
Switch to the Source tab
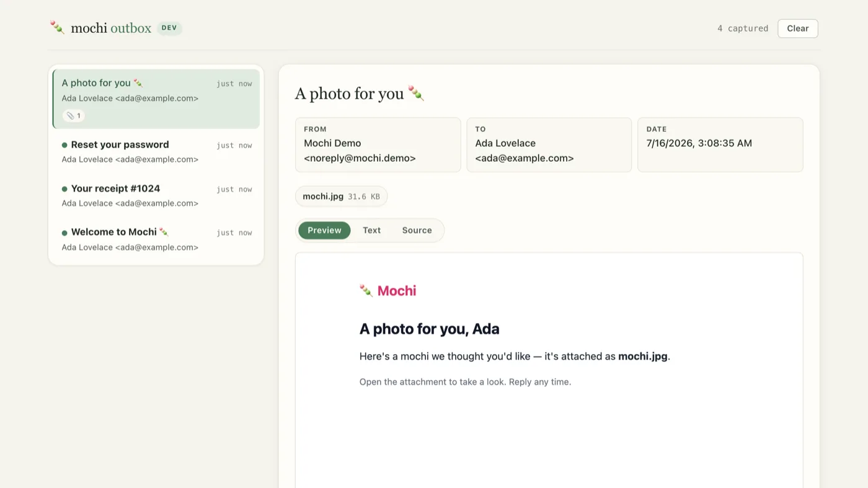(x=417, y=230)
